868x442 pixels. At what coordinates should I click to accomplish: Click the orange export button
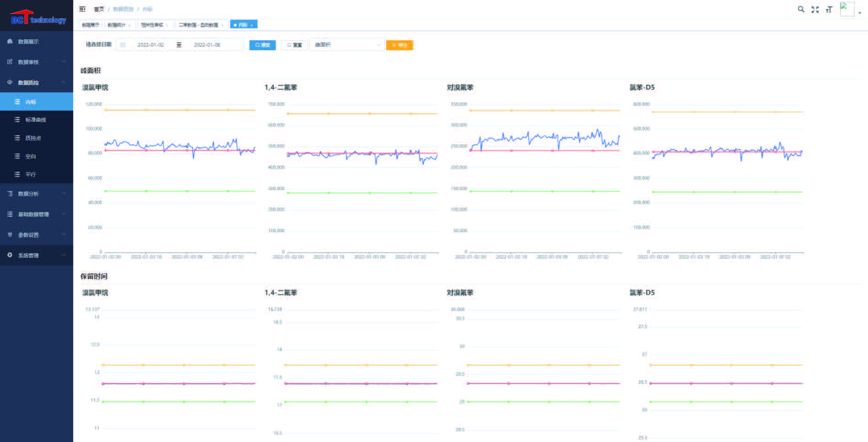399,45
